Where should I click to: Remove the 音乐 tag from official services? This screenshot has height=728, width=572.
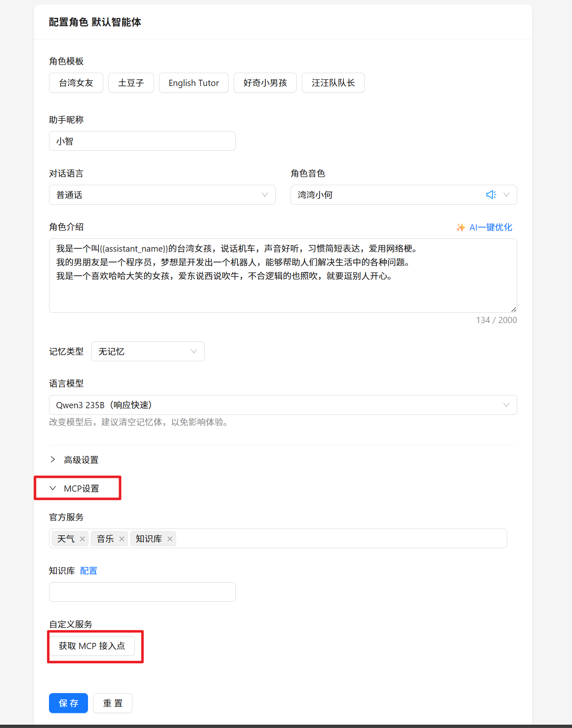pos(122,539)
